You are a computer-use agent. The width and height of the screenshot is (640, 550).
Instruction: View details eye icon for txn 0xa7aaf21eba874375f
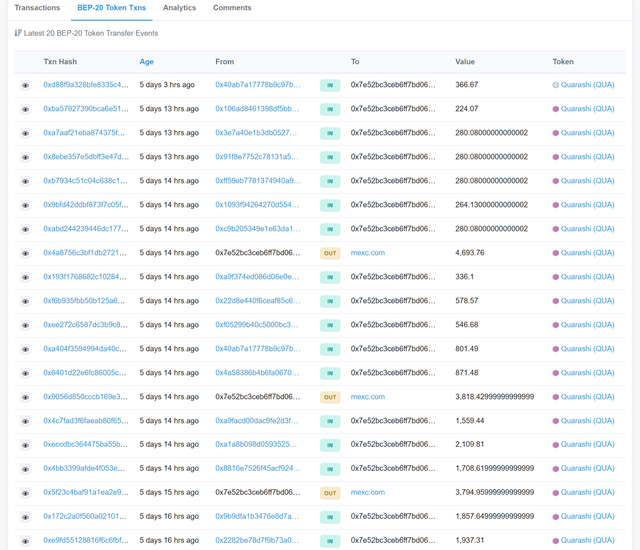(25, 133)
